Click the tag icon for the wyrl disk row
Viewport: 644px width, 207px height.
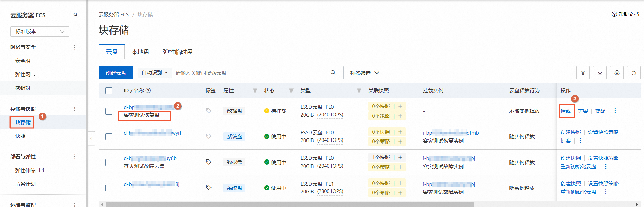(209, 136)
